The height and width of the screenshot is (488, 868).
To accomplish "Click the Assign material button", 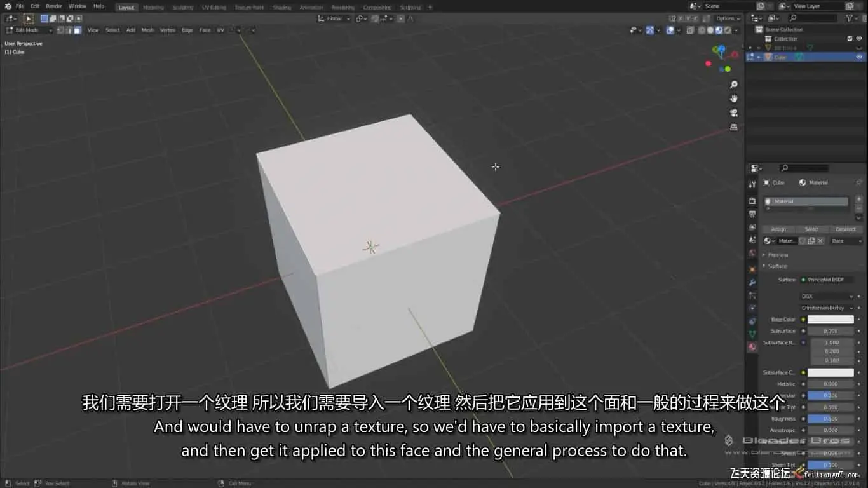I will pyautogui.click(x=778, y=229).
